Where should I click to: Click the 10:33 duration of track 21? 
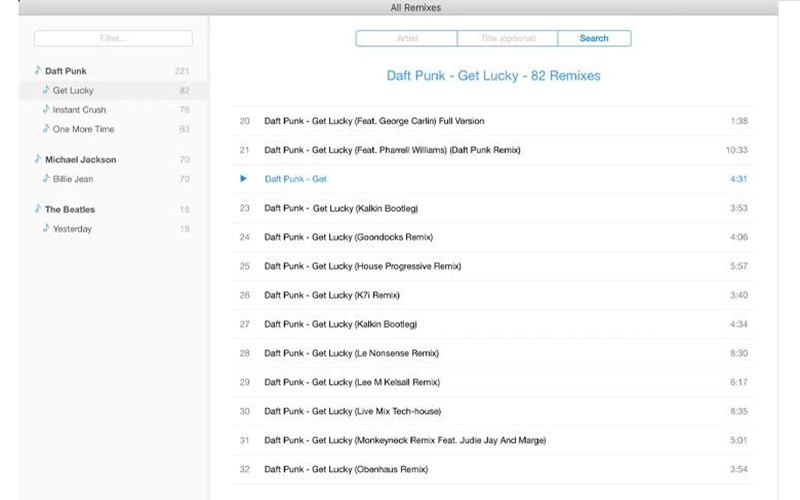click(x=737, y=150)
